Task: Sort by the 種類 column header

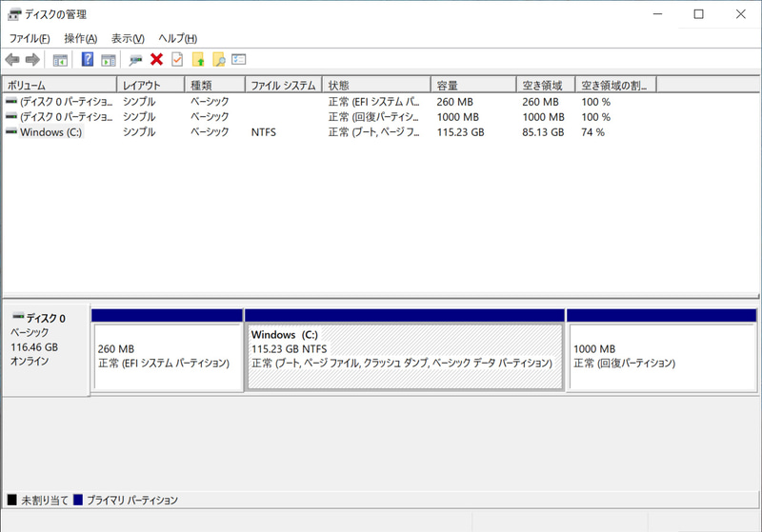Action: [215, 85]
